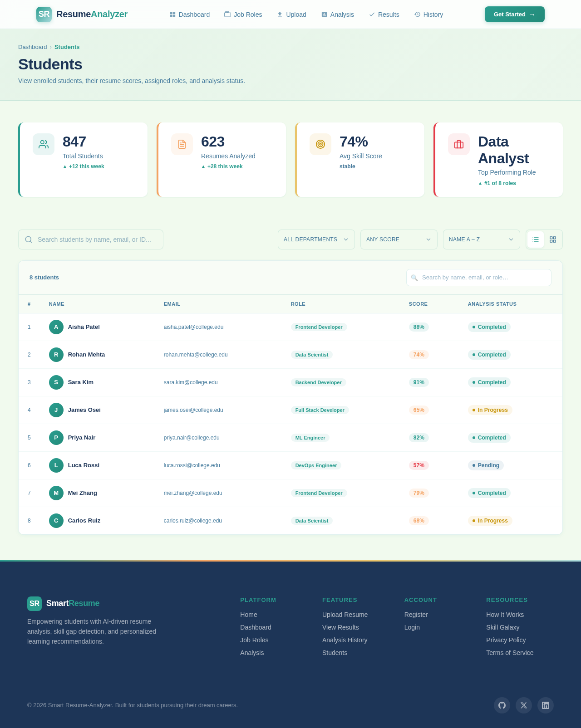
Task: Click Luca Rossi's avatar L
Action: pos(56,465)
